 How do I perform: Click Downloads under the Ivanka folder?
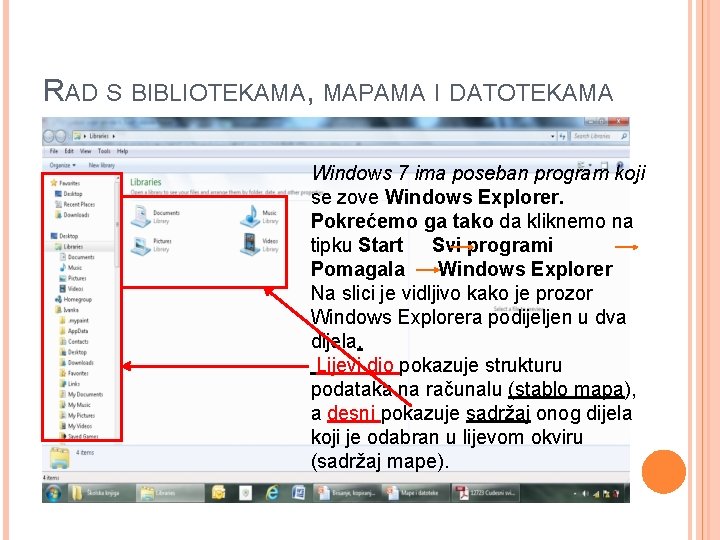pyautogui.click(x=77, y=363)
